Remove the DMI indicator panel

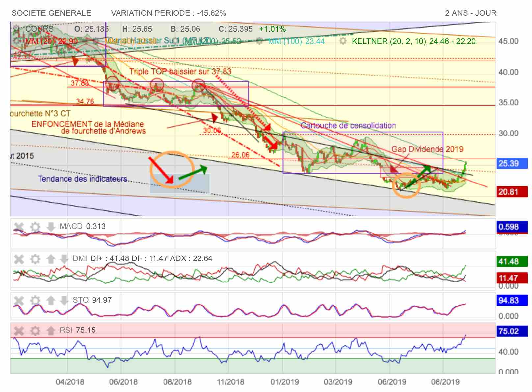pos(19,259)
